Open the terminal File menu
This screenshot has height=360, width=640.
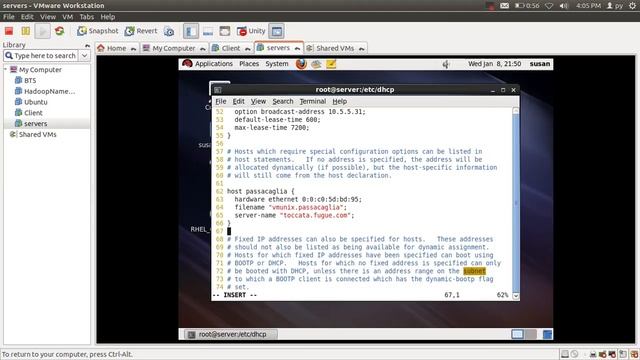(221, 101)
